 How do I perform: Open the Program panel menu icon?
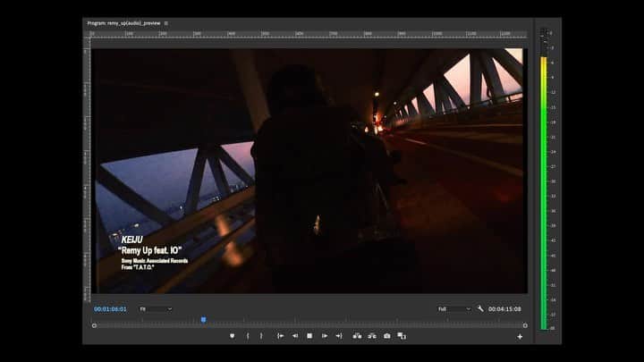166,23
